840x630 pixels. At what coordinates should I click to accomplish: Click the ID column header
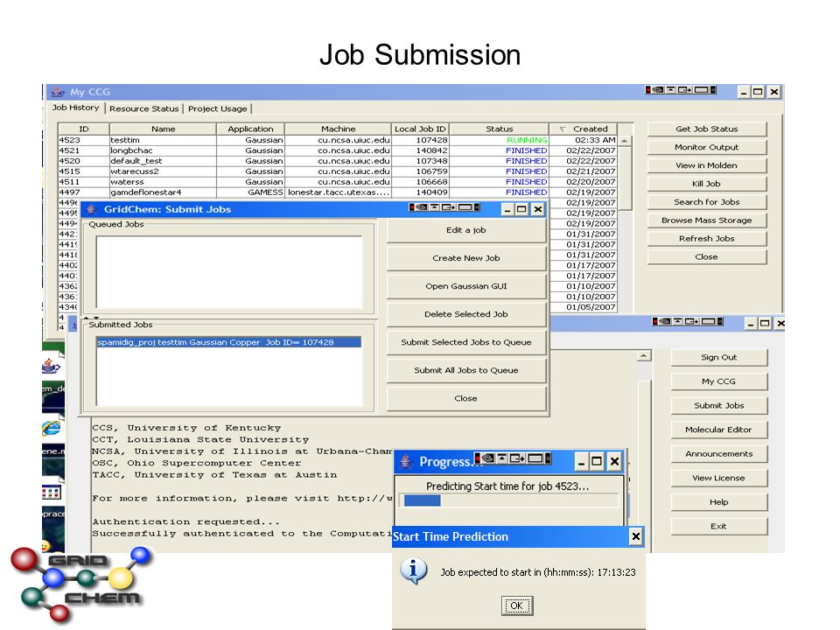pyautogui.click(x=84, y=129)
